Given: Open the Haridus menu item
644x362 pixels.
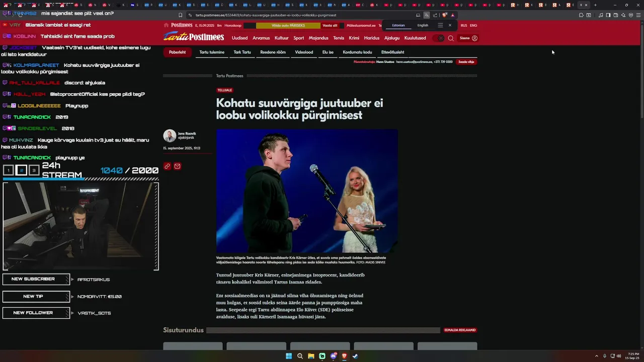Looking at the screenshot, I should pyautogui.click(x=372, y=38).
